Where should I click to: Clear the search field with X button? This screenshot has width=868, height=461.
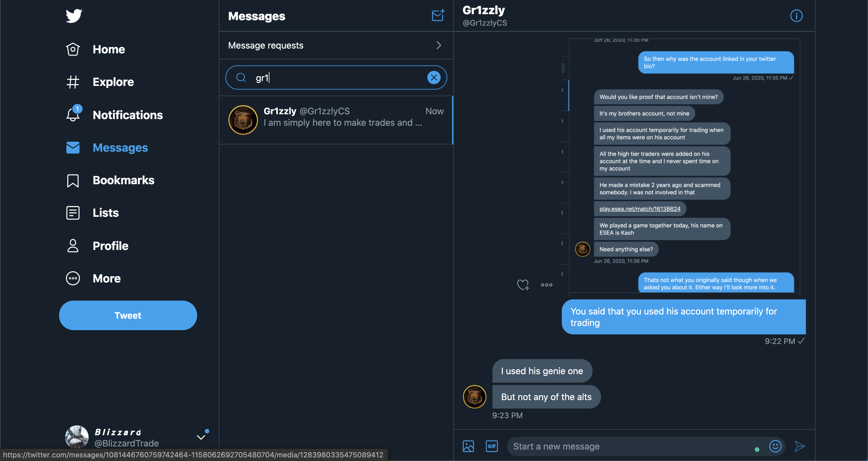(x=434, y=77)
